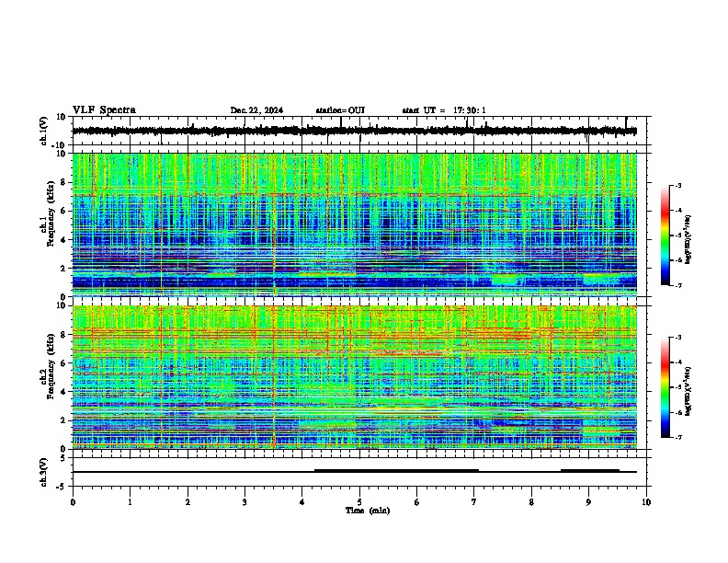Screen dimensions: 728x563
Task: Click the "-7" label on ch.1 colorbar
Action: 678,285
